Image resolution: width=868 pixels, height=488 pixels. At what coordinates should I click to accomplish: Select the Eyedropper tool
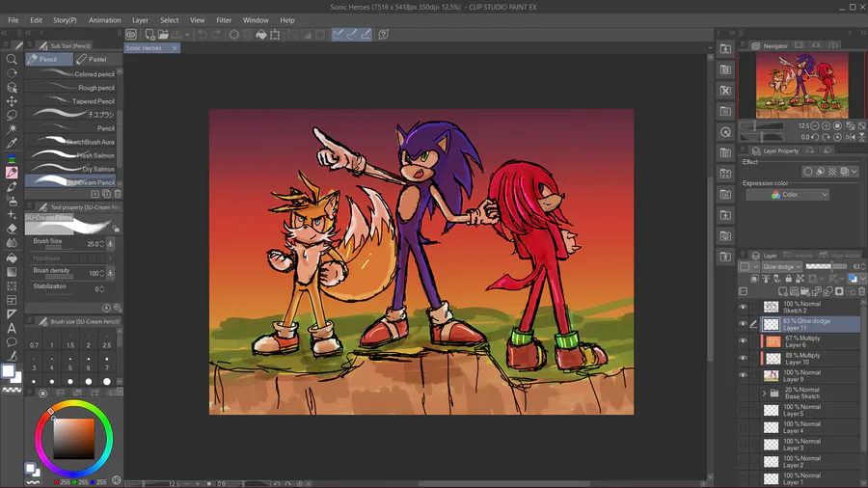coord(11,144)
